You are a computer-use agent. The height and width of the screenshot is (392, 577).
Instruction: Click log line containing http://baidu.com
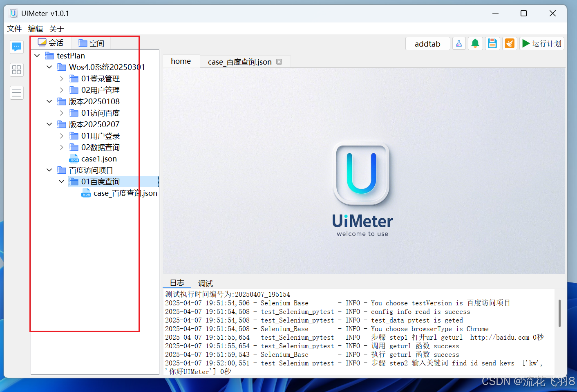tap(354, 337)
